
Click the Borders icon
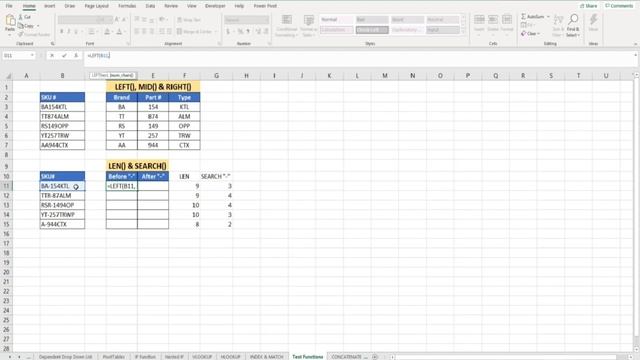point(91,31)
